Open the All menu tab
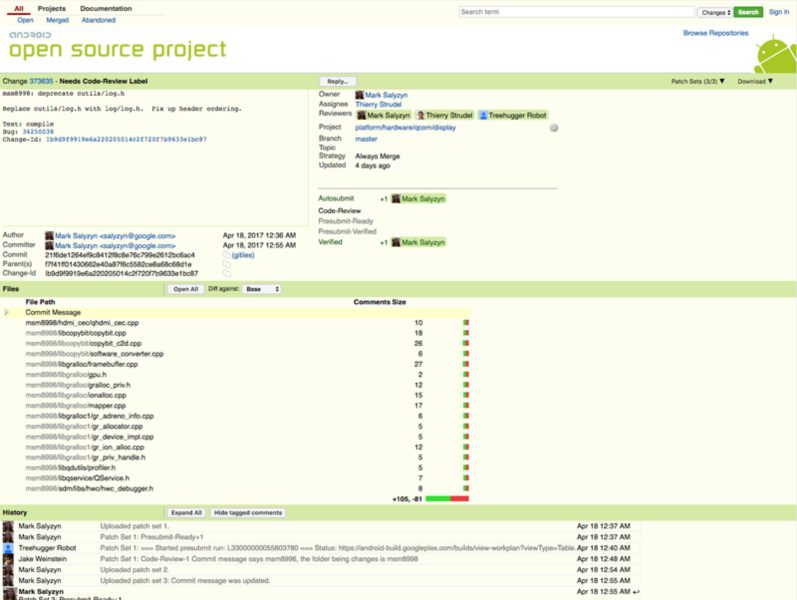Viewport: 797px width, 600px height. 19,8
